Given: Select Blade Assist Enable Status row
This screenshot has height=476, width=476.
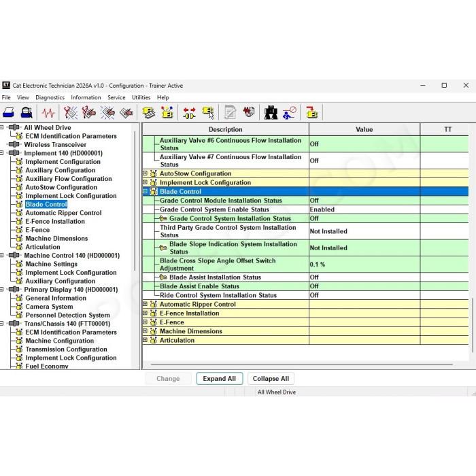Looking at the screenshot, I should (x=305, y=286).
